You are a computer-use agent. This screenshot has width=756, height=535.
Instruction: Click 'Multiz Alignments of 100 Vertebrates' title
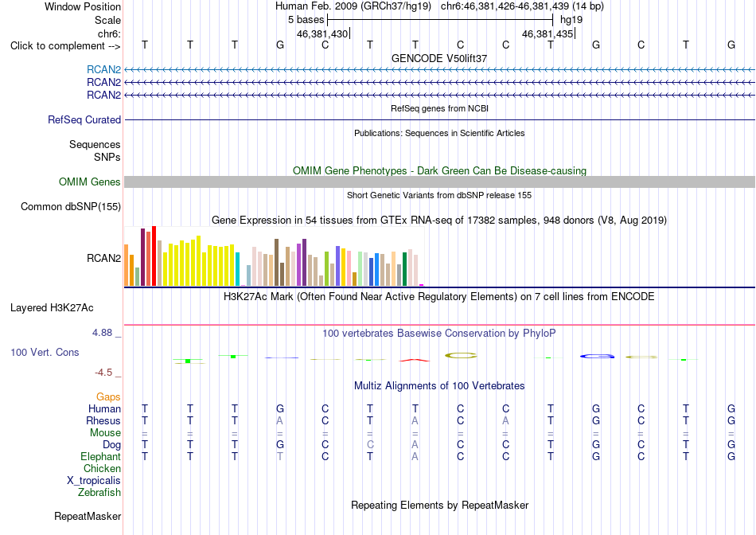tap(439, 386)
